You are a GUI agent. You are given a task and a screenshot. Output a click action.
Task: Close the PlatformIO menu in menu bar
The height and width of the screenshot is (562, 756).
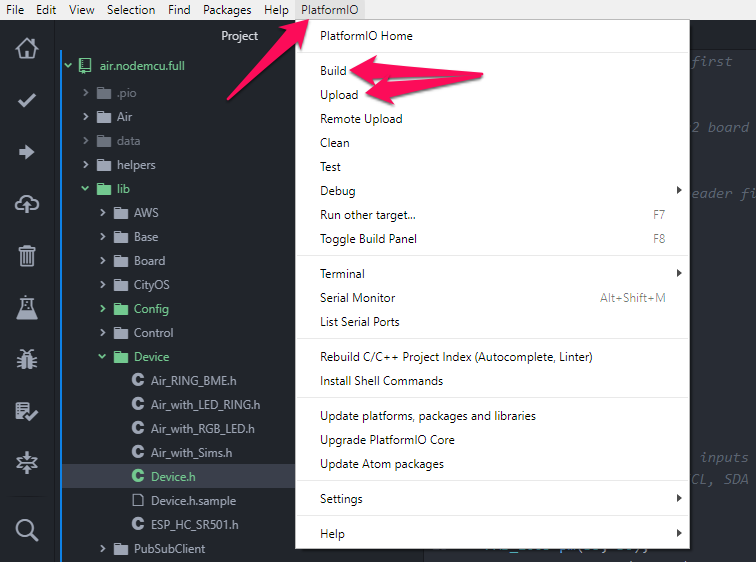(x=330, y=10)
